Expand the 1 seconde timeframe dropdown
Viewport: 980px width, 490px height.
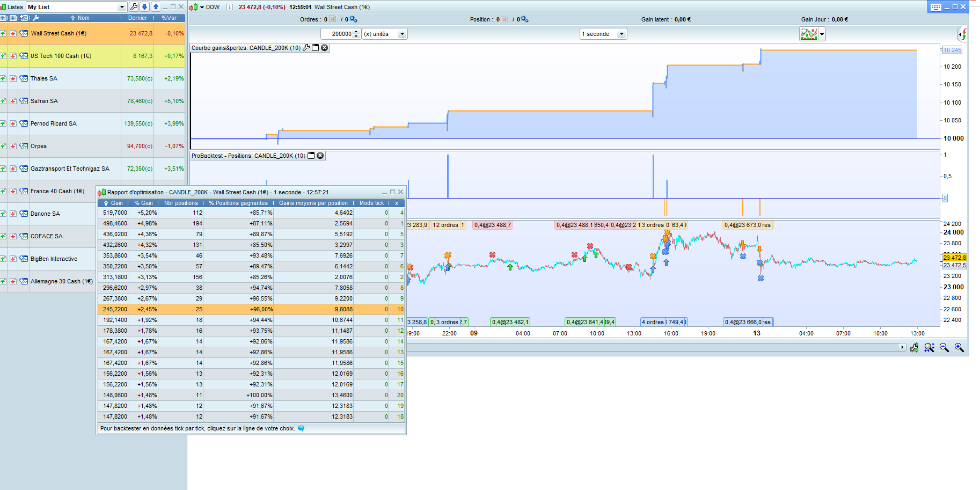621,34
